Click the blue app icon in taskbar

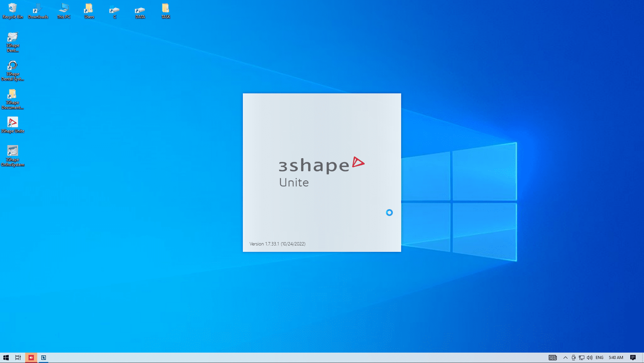[x=44, y=358]
